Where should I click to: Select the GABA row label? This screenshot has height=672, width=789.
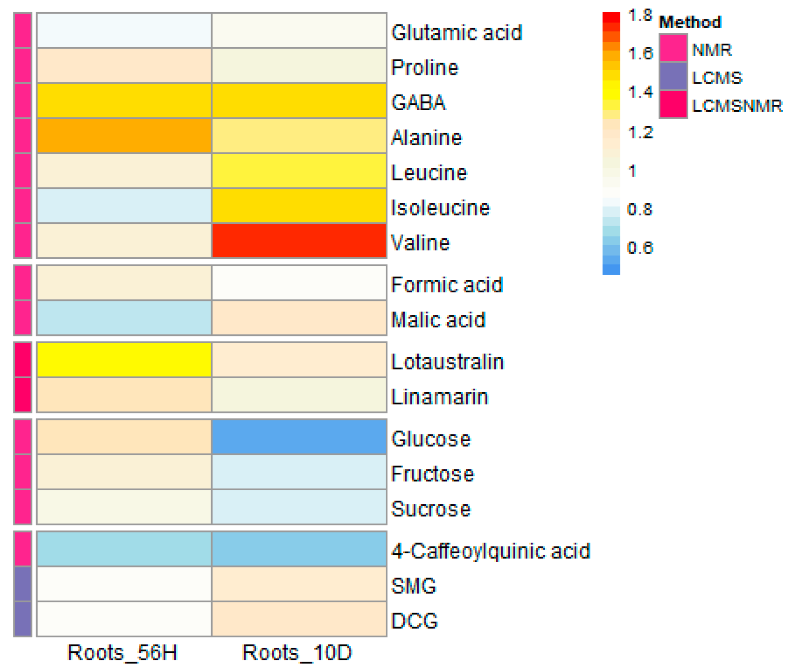419,103
